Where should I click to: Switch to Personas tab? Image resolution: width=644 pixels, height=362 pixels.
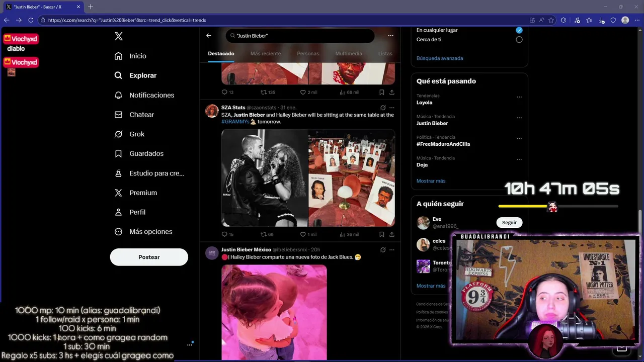[x=308, y=53]
